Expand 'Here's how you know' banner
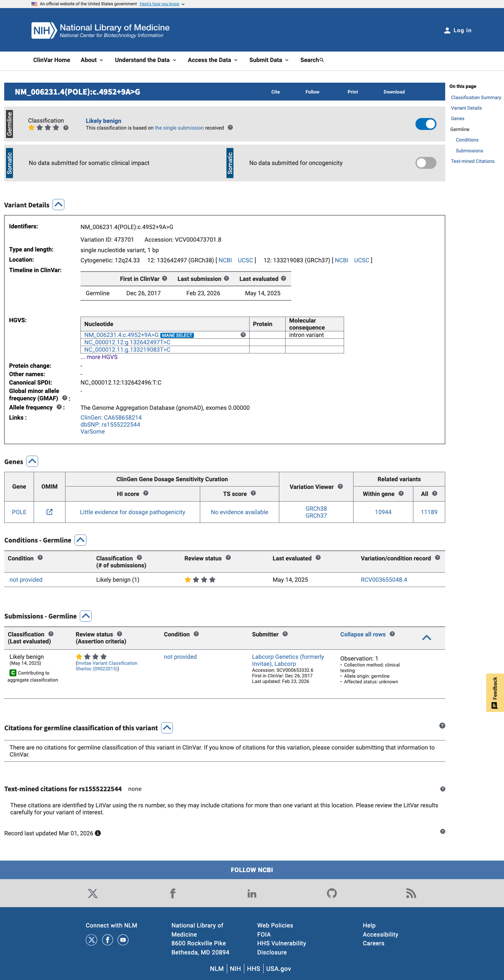This screenshot has height=980, width=504. 162,4
